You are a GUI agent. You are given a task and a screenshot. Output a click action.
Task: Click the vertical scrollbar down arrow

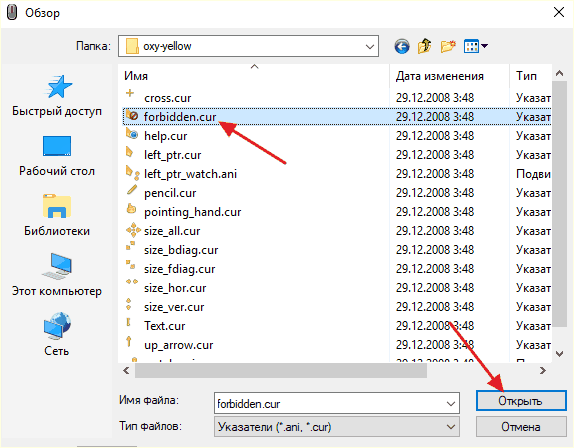(x=559, y=354)
